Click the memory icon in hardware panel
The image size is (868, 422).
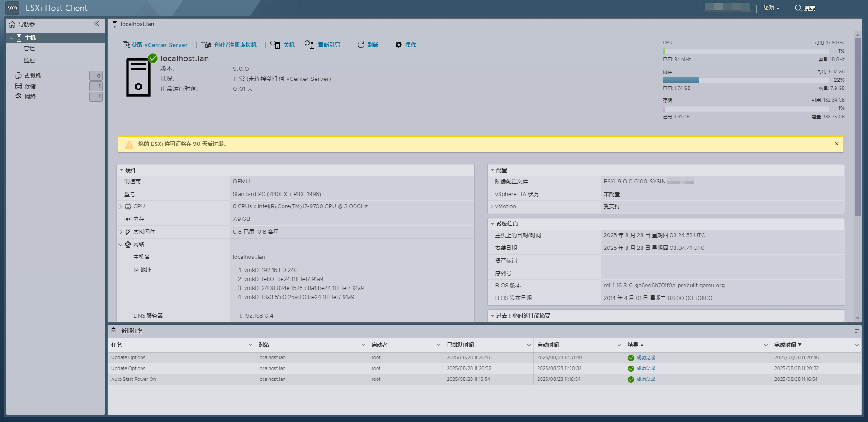coord(128,219)
